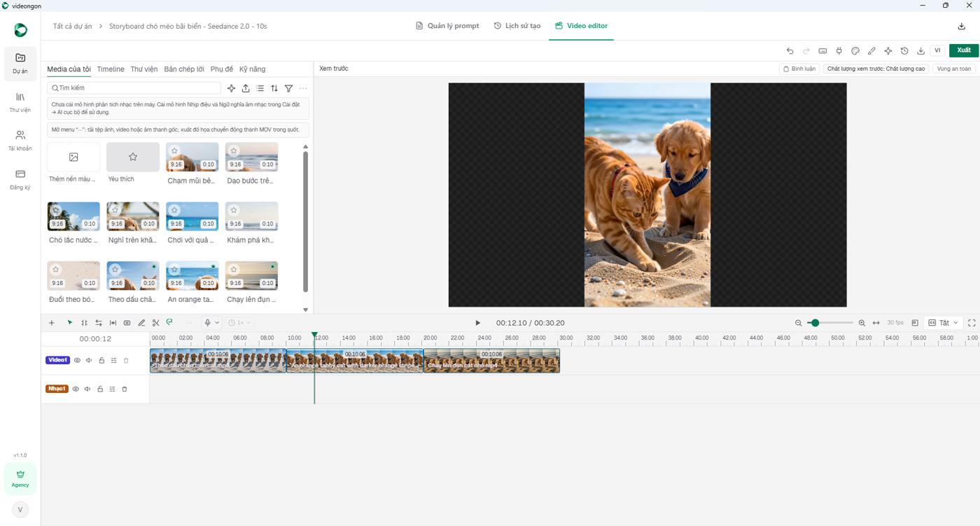Image resolution: width=980 pixels, height=526 pixels.
Task: Click the Agency plan button
Action: pos(20,478)
